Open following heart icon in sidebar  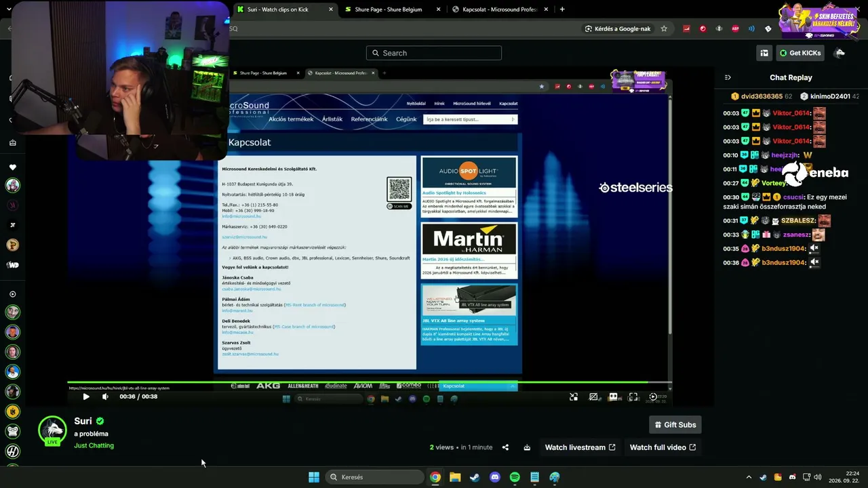(12, 167)
